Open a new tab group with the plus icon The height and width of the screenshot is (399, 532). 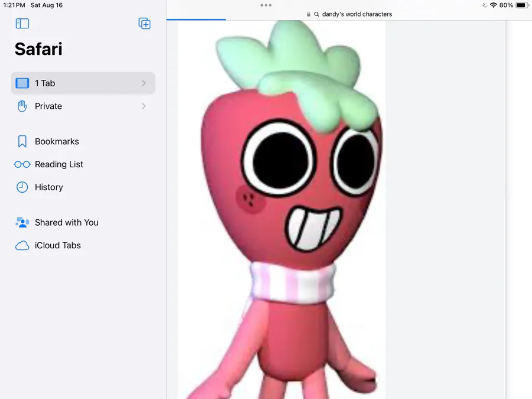pos(145,24)
